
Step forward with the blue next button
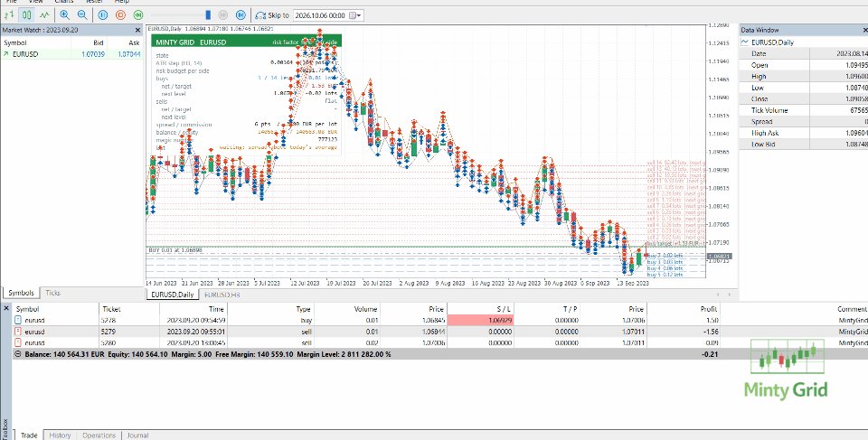[x=241, y=15]
